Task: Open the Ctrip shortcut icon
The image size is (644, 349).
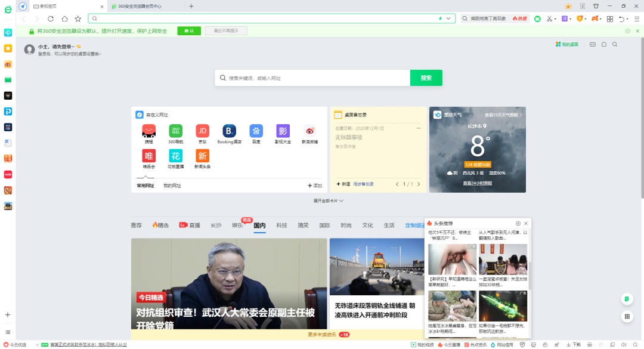Action: [148, 131]
